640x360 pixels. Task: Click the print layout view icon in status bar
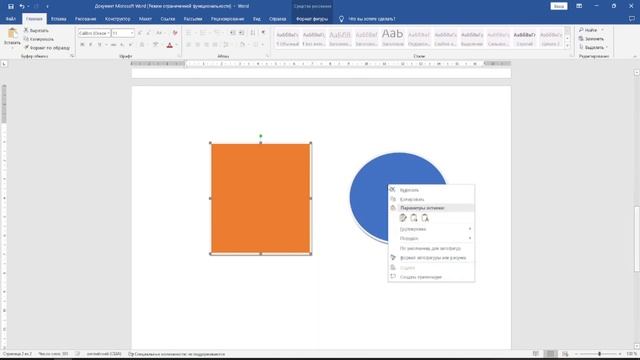pyautogui.click(x=550, y=353)
